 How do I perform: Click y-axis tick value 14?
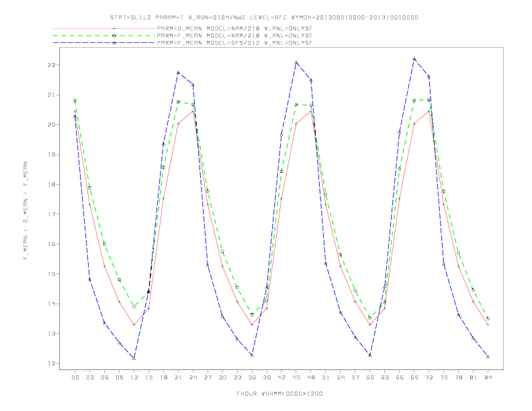(52, 304)
